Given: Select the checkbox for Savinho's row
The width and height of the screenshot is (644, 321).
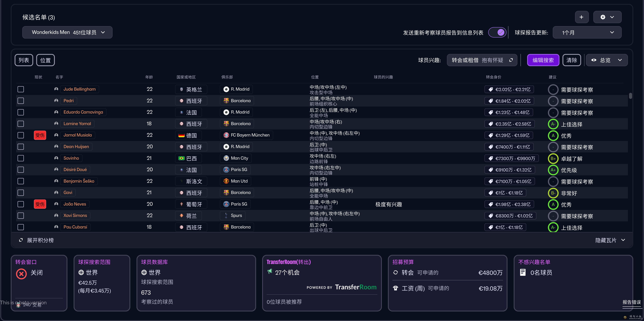Looking at the screenshot, I should [x=21, y=158].
